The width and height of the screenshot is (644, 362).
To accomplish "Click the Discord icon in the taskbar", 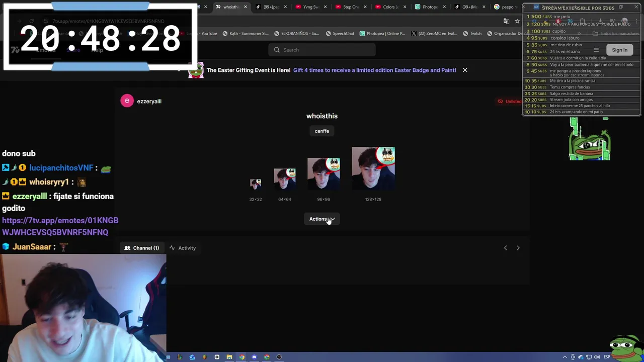I will [254, 357].
